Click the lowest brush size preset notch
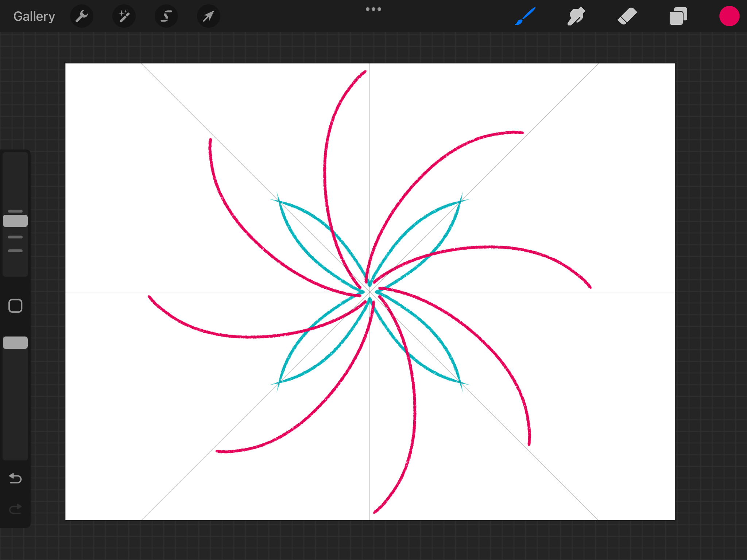The width and height of the screenshot is (747, 560). click(x=15, y=251)
